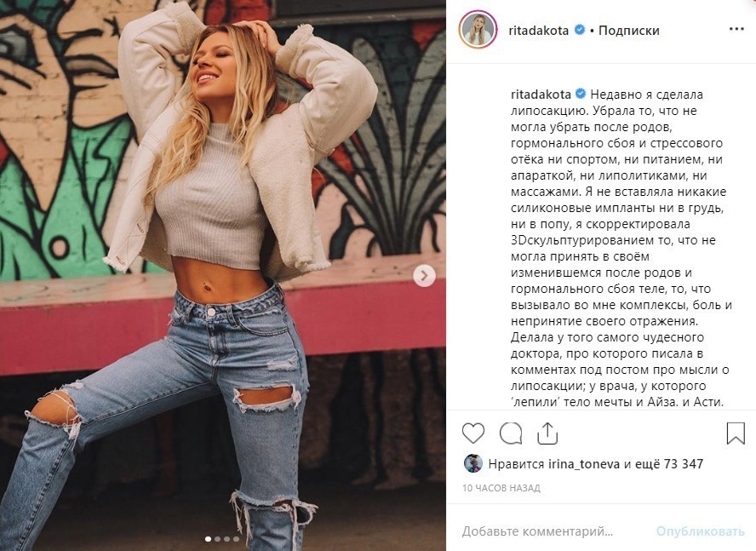
Task: Select the last carousel dot indicator
Action: point(237,539)
